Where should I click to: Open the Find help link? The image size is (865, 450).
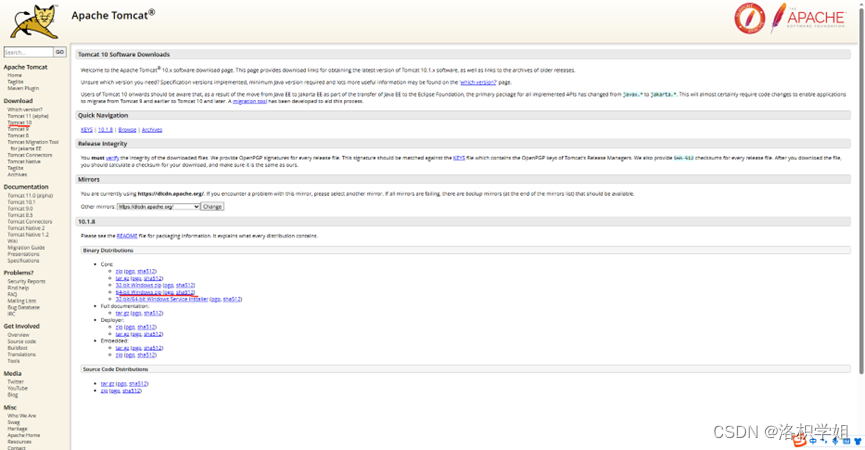pos(18,288)
